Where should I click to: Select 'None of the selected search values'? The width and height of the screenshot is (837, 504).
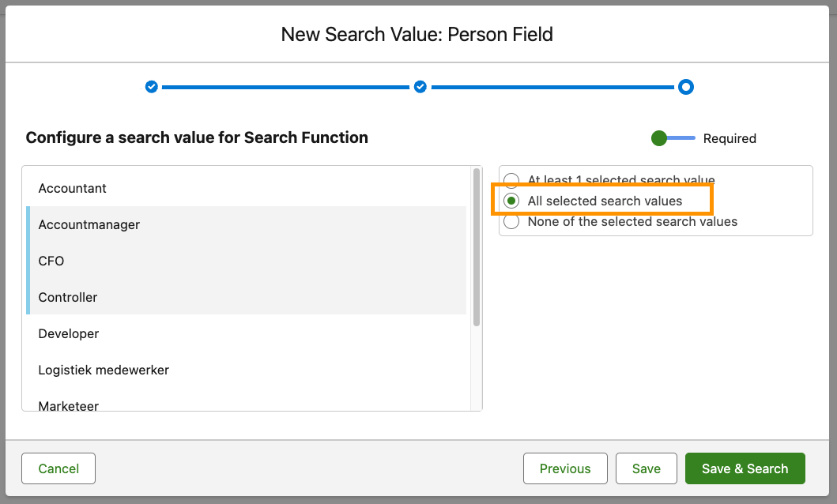tap(512, 222)
